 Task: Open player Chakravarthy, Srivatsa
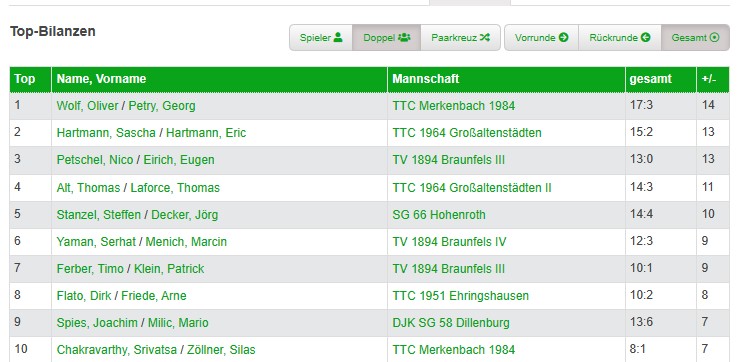coord(117,350)
